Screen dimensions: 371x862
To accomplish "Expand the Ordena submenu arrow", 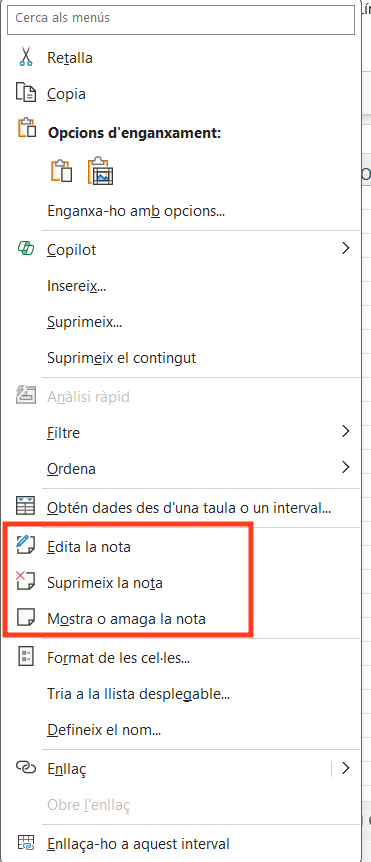I will [x=345, y=467].
